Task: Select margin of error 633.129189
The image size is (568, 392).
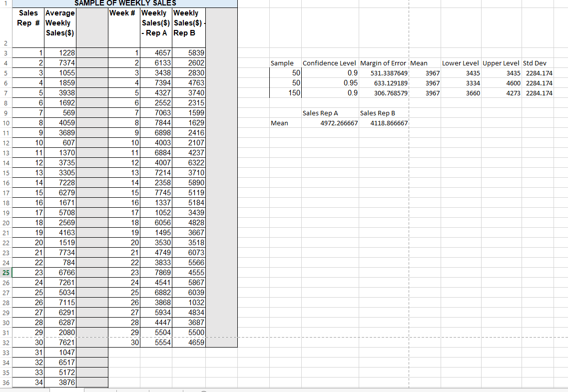Action: pos(384,83)
